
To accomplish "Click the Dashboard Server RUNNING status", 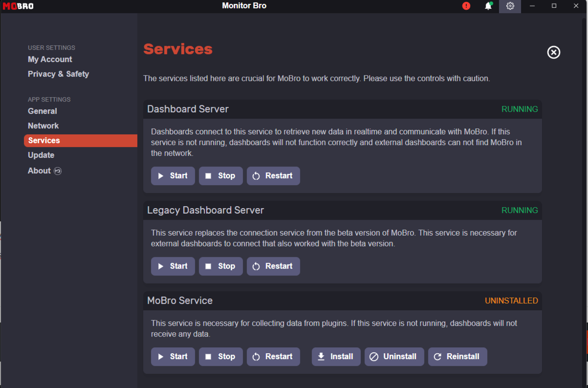I will coord(519,109).
